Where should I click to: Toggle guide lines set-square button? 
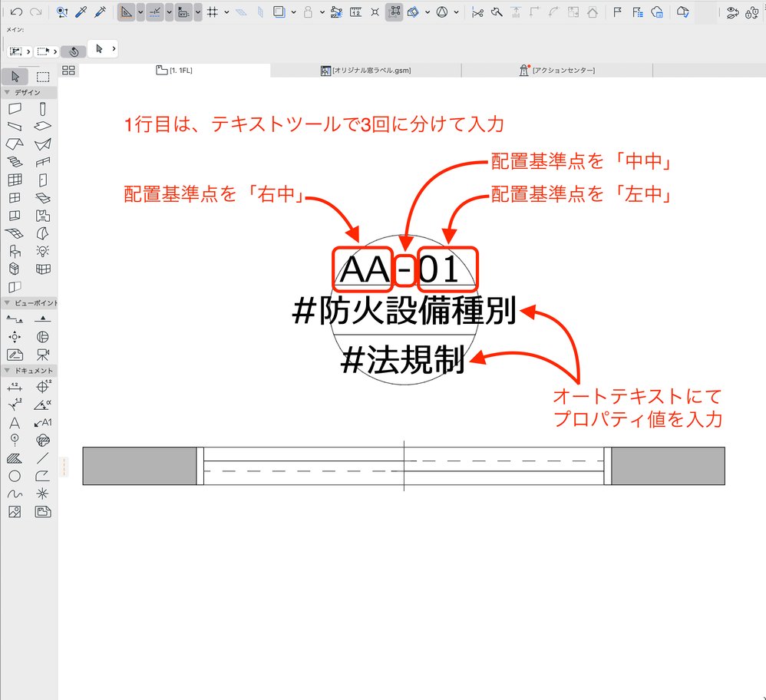click(126, 12)
